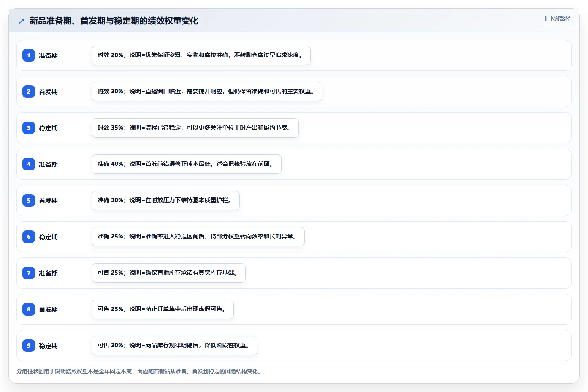Select the 稳定期 label in row 9

click(48, 346)
